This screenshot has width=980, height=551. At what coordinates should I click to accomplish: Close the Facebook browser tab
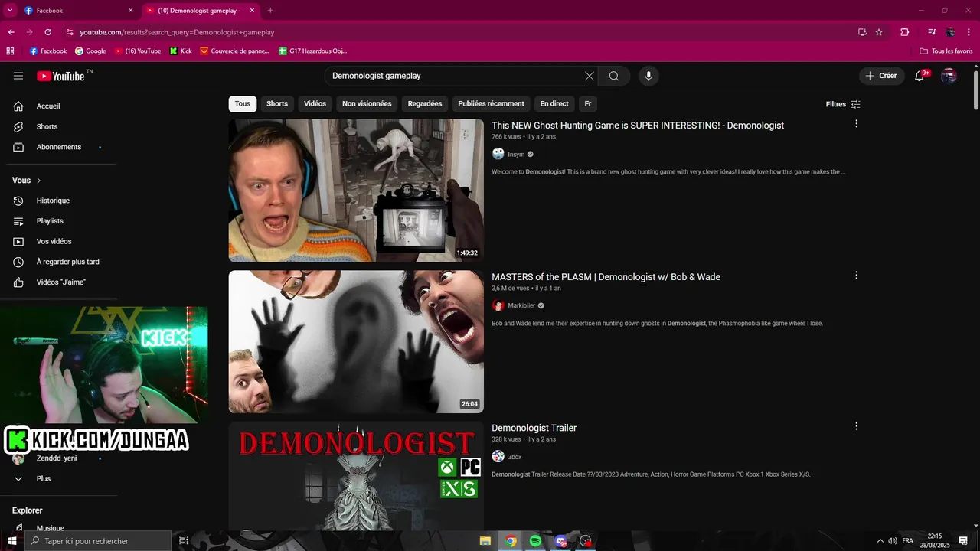click(130, 11)
